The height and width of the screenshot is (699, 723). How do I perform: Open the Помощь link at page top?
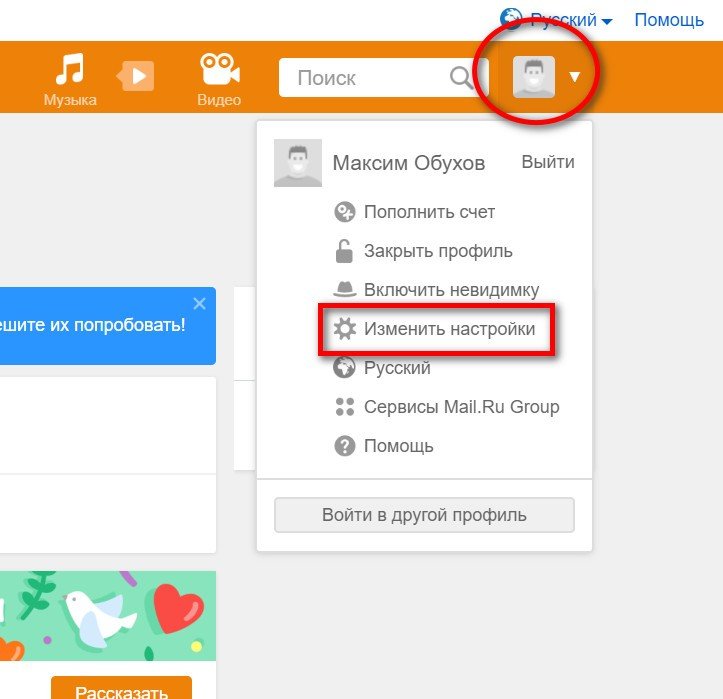click(669, 20)
